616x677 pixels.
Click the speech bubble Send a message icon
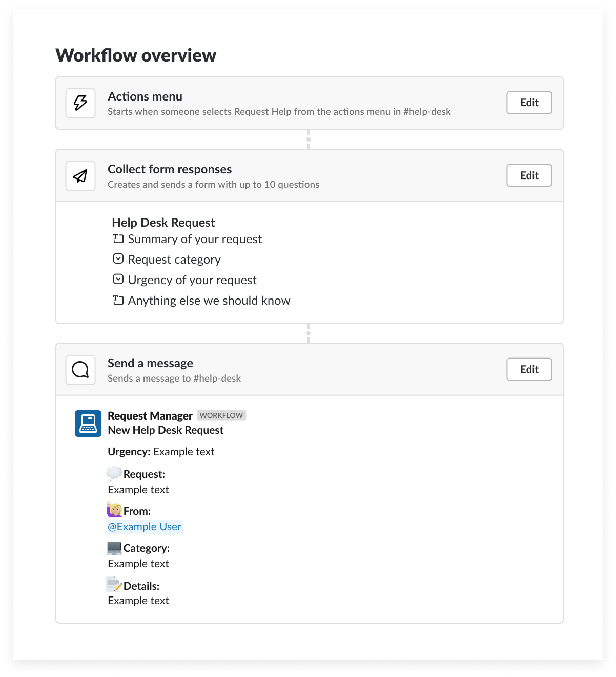[80, 370]
